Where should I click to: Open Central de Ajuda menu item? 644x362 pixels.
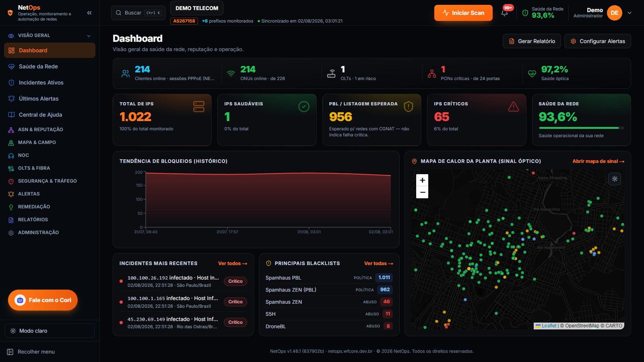click(x=50, y=115)
